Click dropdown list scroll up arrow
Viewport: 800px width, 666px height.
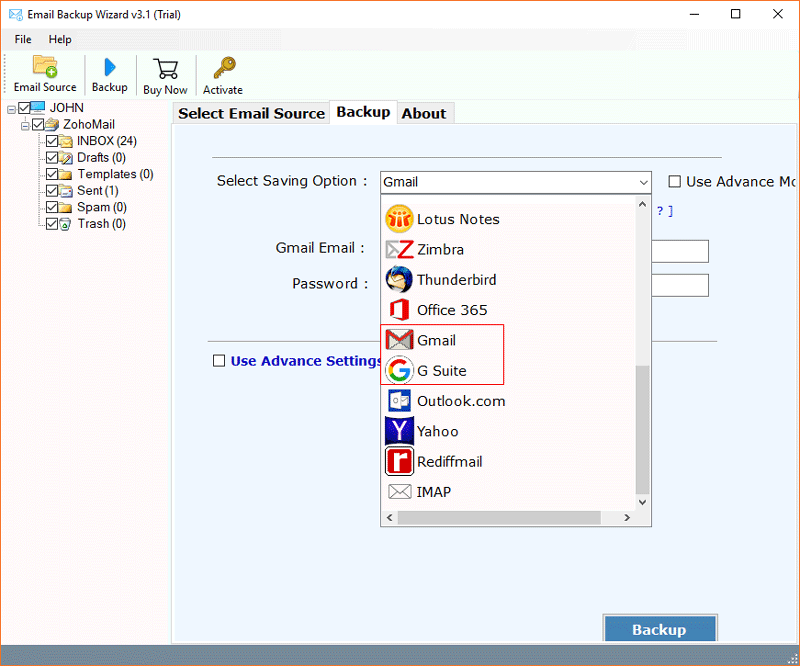pyautogui.click(x=642, y=204)
